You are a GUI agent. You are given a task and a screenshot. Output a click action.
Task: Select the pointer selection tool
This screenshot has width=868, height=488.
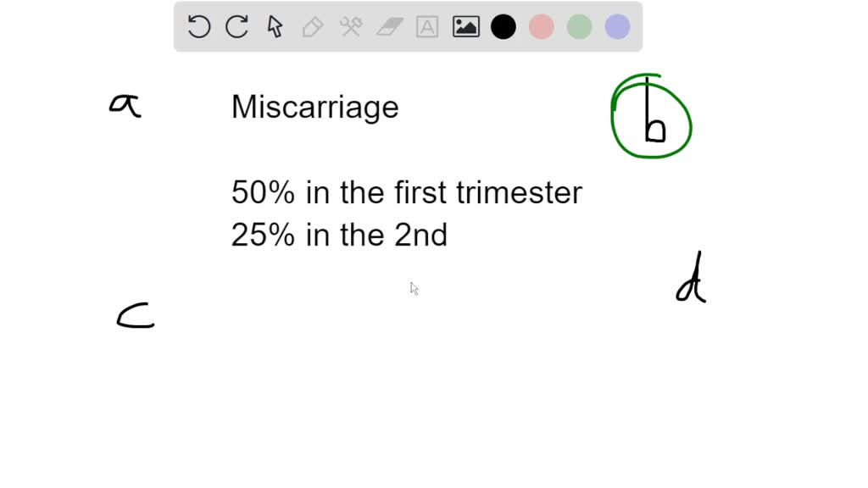click(x=275, y=27)
